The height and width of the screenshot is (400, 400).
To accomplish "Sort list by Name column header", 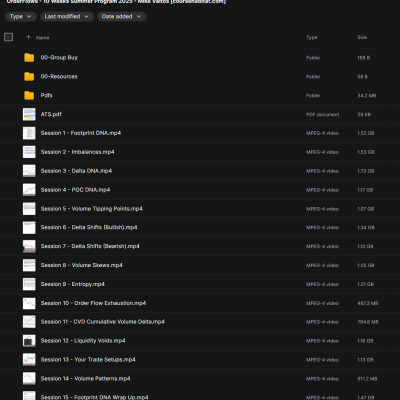I will (43, 38).
